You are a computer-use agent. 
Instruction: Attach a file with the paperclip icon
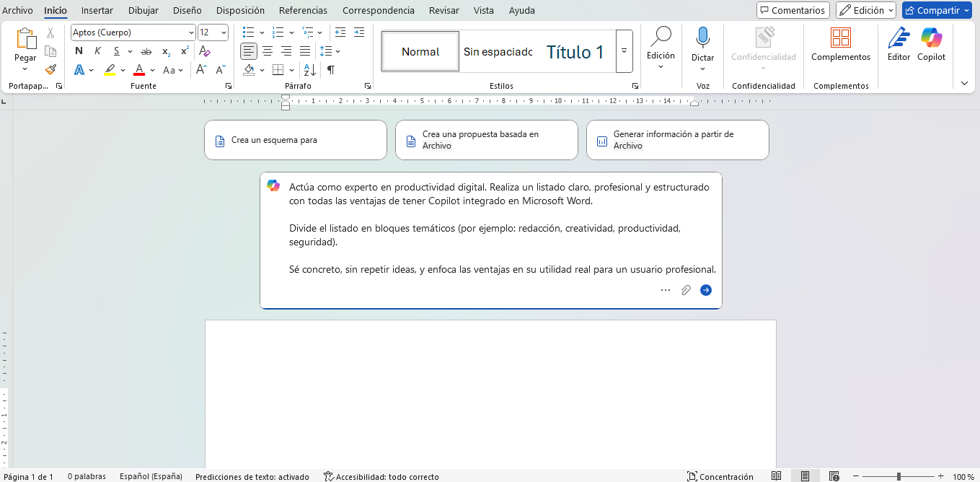686,290
